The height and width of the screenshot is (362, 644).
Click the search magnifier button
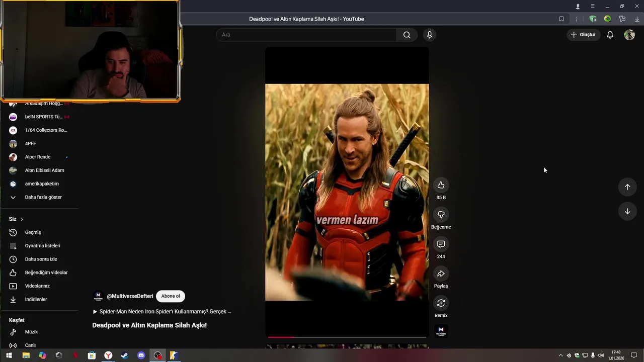click(407, 35)
